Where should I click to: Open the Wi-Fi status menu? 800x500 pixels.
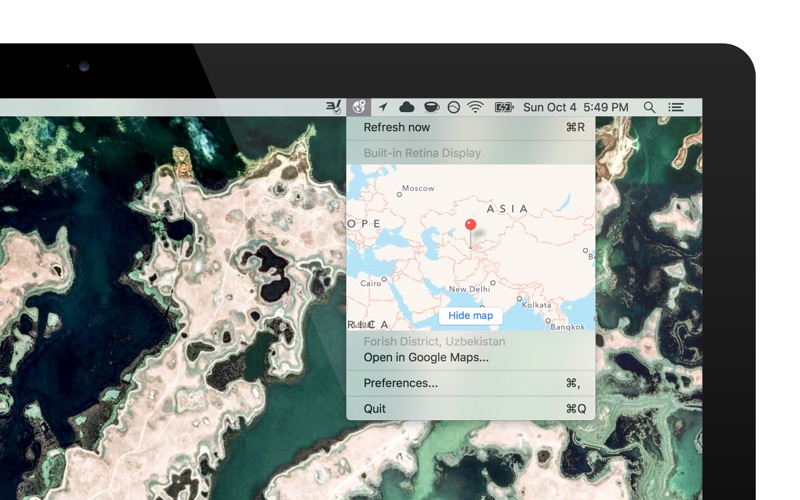click(x=476, y=107)
